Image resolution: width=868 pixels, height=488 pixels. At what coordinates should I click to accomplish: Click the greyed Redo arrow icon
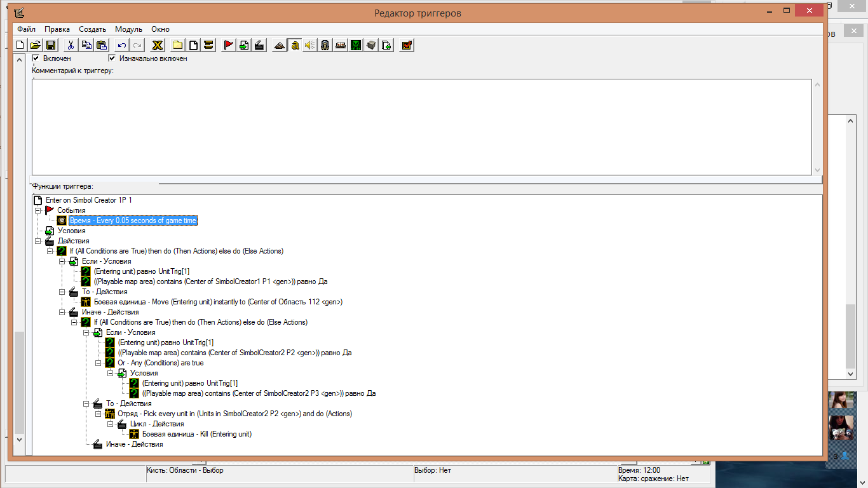pyautogui.click(x=137, y=45)
